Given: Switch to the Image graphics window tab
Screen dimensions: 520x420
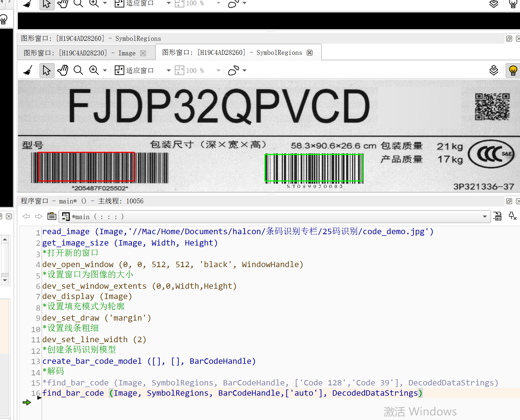Looking at the screenshot, I should 81,53.
